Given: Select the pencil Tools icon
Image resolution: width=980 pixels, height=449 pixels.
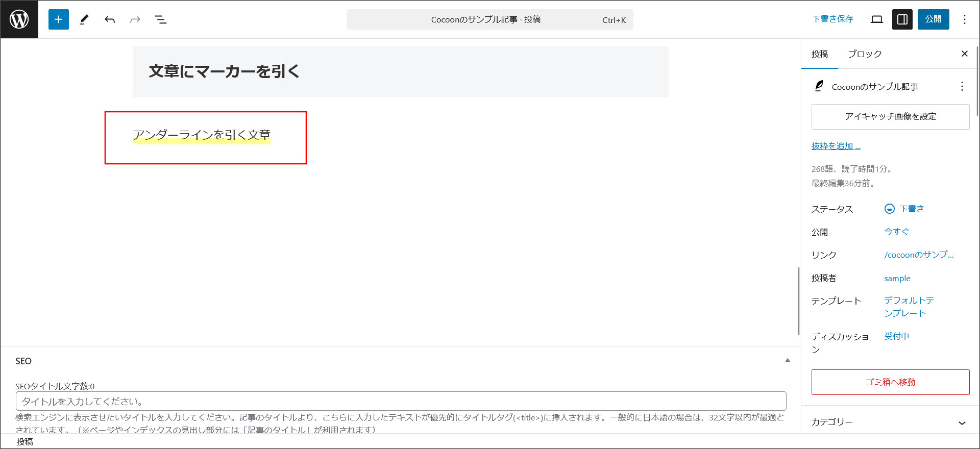Looking at the screenshot, I should tap(84, 19).
